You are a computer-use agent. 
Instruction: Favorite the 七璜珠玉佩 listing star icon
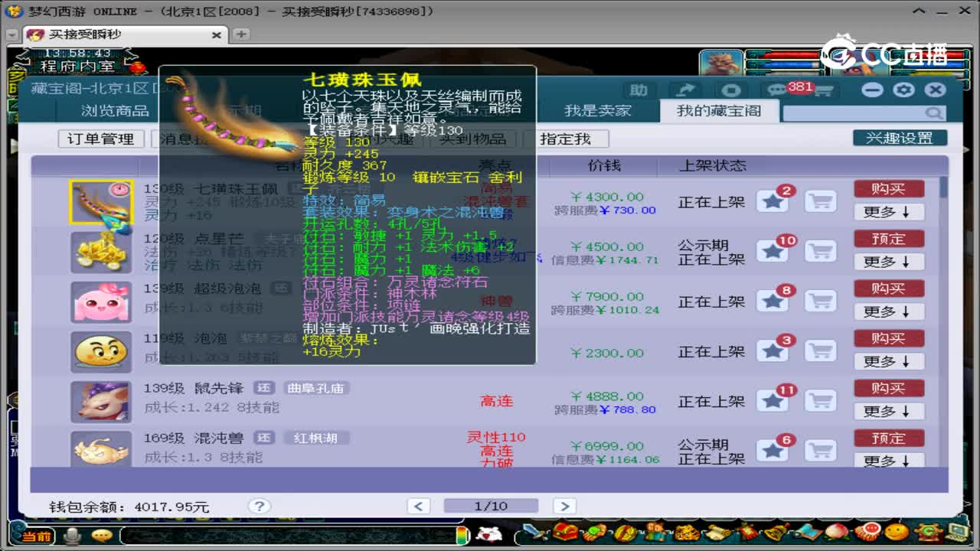click(x=773, y=202)
